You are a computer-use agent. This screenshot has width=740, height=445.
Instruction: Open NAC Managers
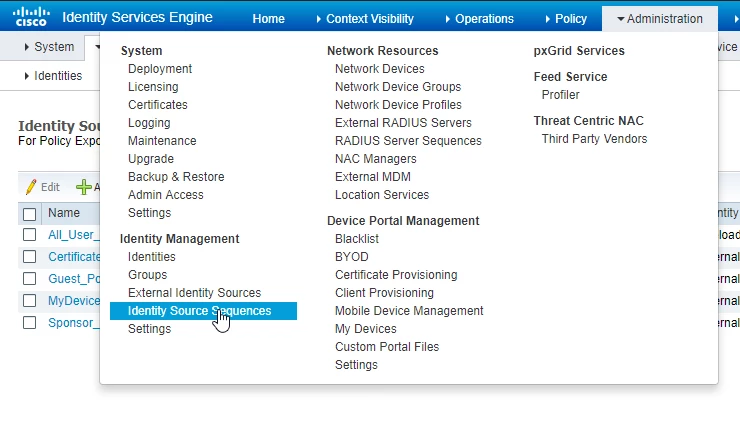(x=376, y=159)
